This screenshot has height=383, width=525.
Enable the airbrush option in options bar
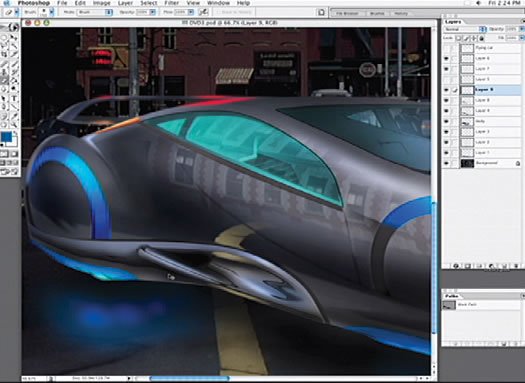(203, 12)
